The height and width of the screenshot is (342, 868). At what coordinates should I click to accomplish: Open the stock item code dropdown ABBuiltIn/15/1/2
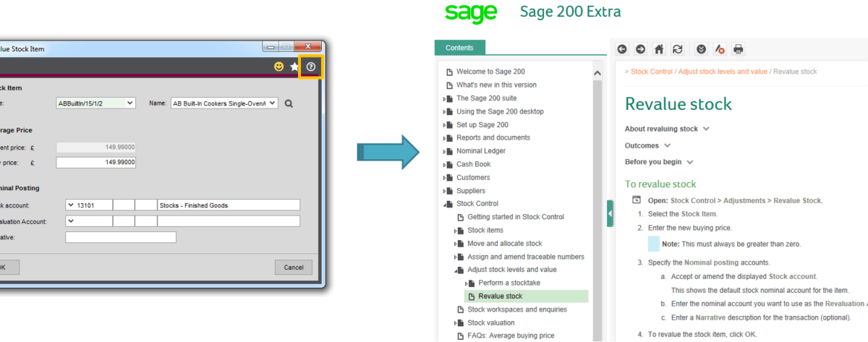click(x=130, y=103)
